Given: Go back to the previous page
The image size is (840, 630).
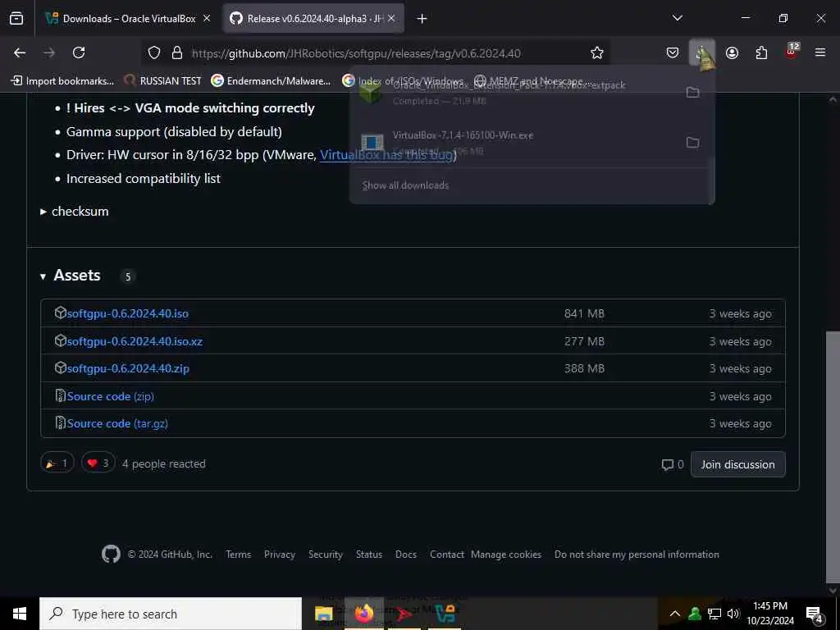Looking at the screenshot, I should (20, 52).
